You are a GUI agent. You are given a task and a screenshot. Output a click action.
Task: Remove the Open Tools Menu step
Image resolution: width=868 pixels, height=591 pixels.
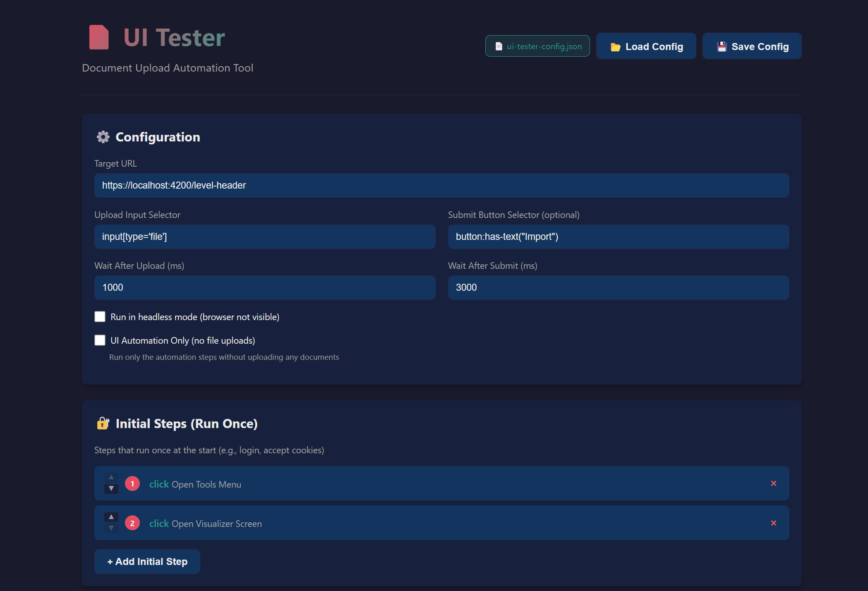(x=774, y=483)
